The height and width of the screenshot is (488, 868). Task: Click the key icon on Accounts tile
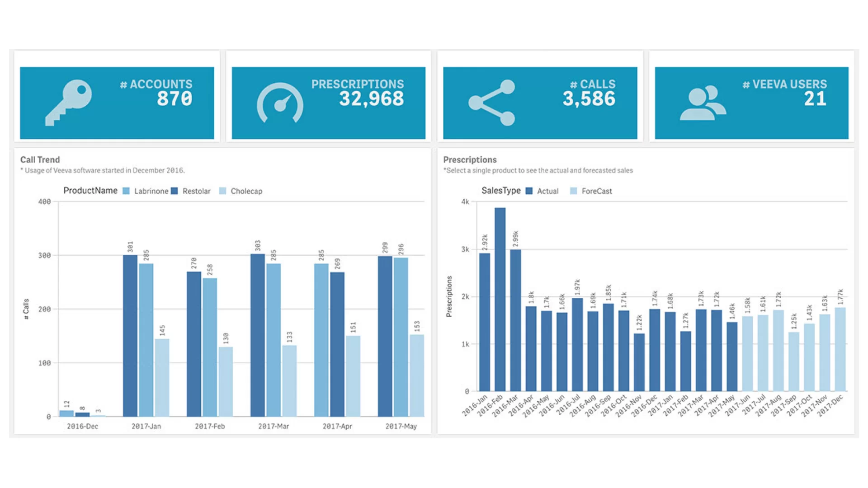[x=69, y=103]
